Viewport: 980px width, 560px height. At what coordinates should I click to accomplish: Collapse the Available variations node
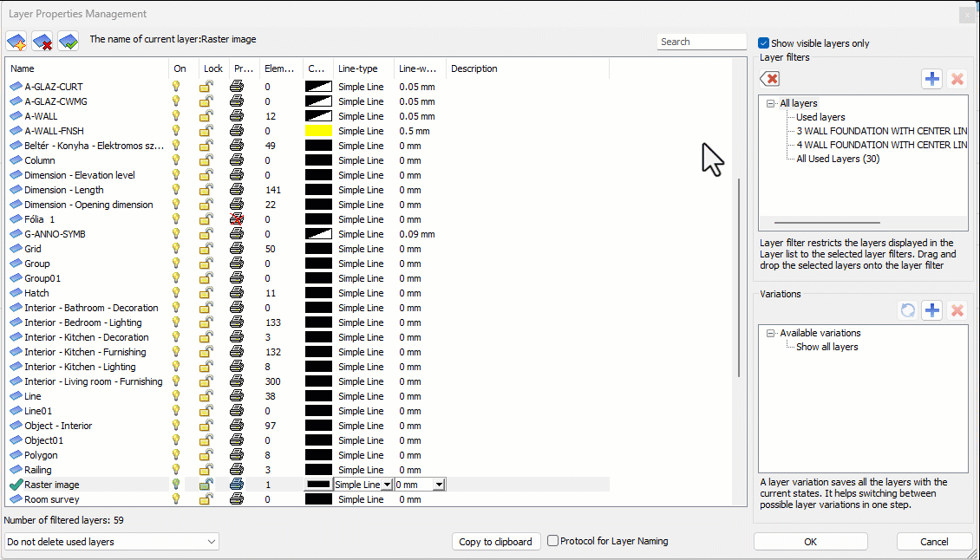coord(771,334)
